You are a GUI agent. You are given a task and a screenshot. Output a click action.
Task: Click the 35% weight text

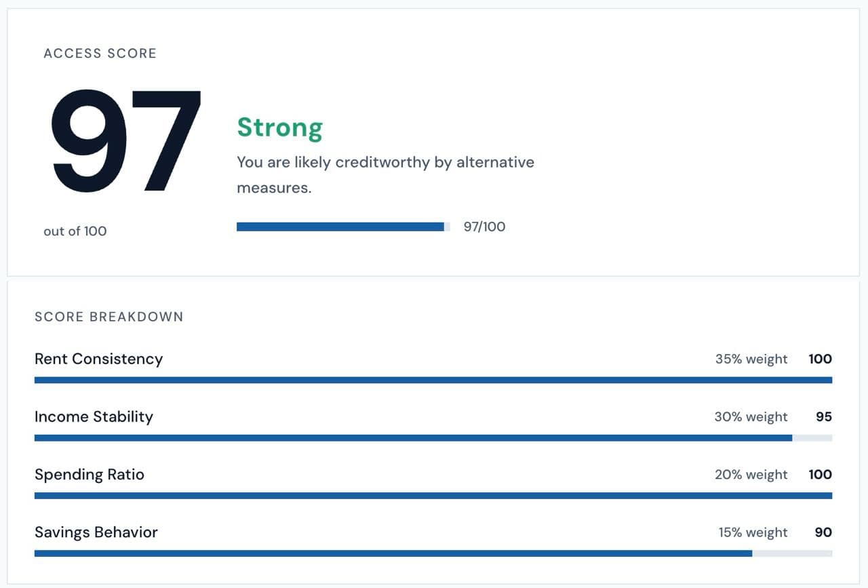pos(751,359)
